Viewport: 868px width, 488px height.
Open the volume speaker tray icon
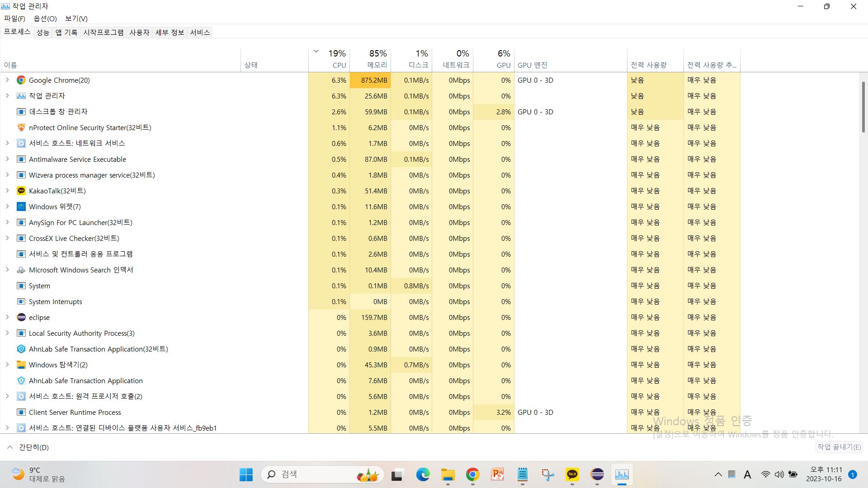(x=779, y=474)
